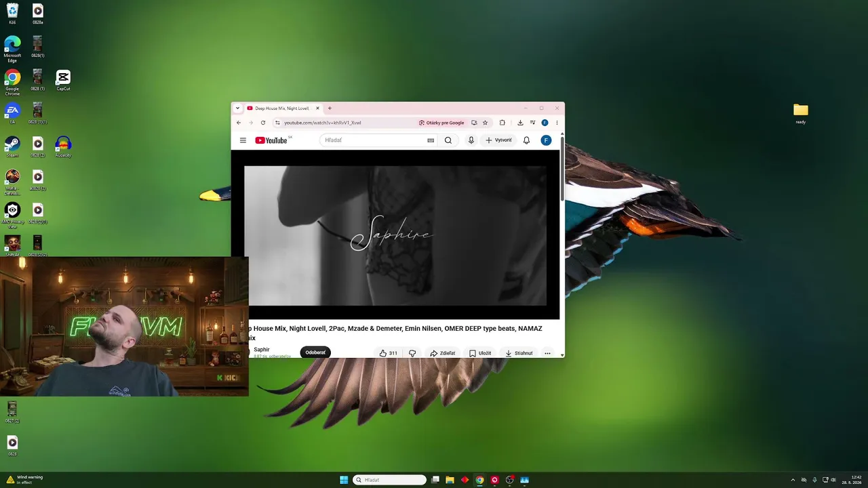The width and height of the screenshot is (868, 488).
Task: Open the on-screen keyboard in YouTube search
Action: tap(431, 140)
